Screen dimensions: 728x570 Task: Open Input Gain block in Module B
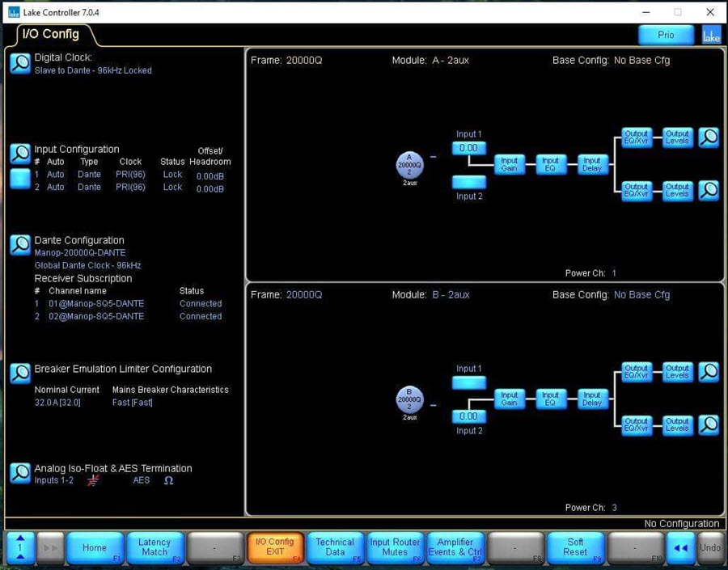click(510, 399)
